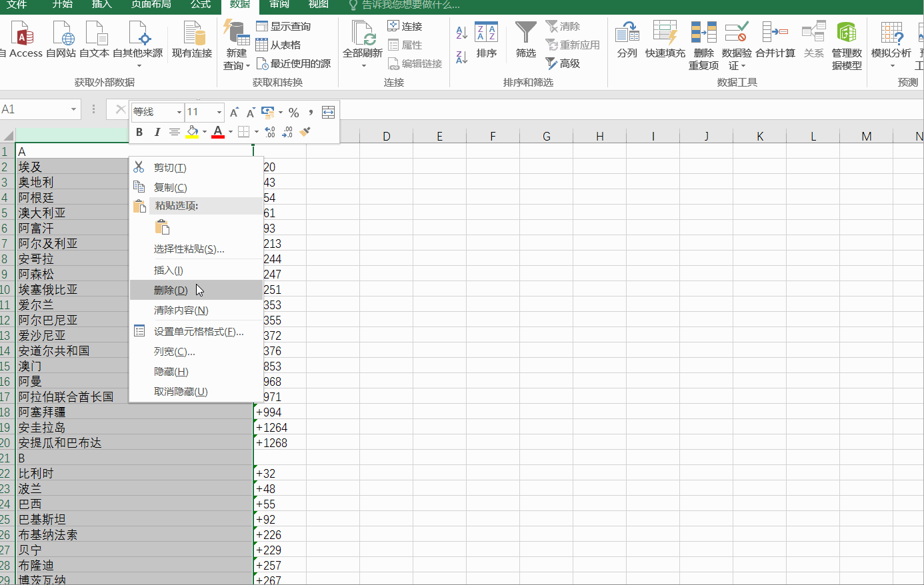This screenshot has height=585, width=924.
Task: Click the Borders icon in mini toolbar
Action: [243, 132]
